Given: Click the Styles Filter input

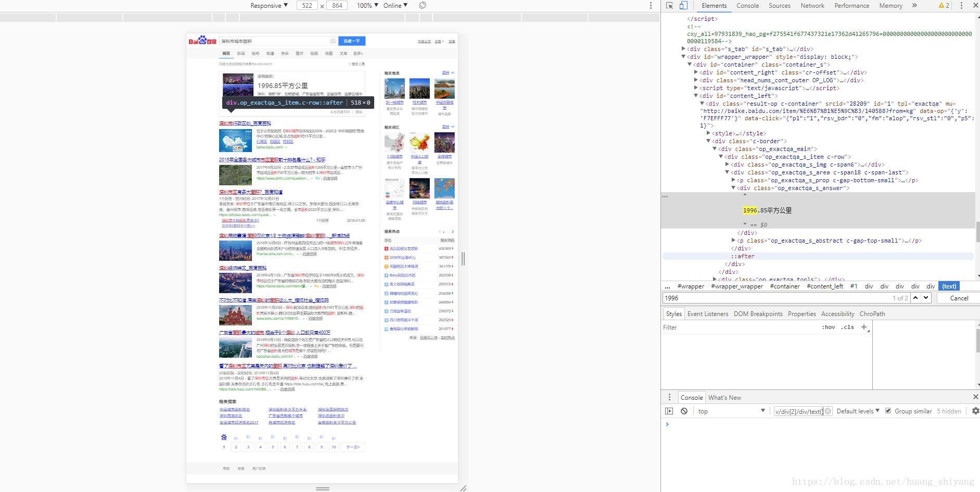Looking at the screenshot, I should [739, 327].
